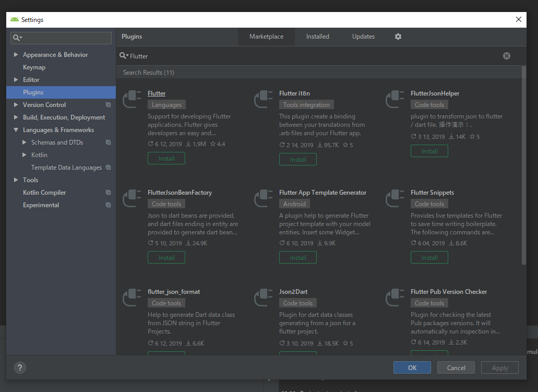Viewport: 538px width, 392px height.
Task: Click the Json2Dart plugin icon
Action: 263,298
